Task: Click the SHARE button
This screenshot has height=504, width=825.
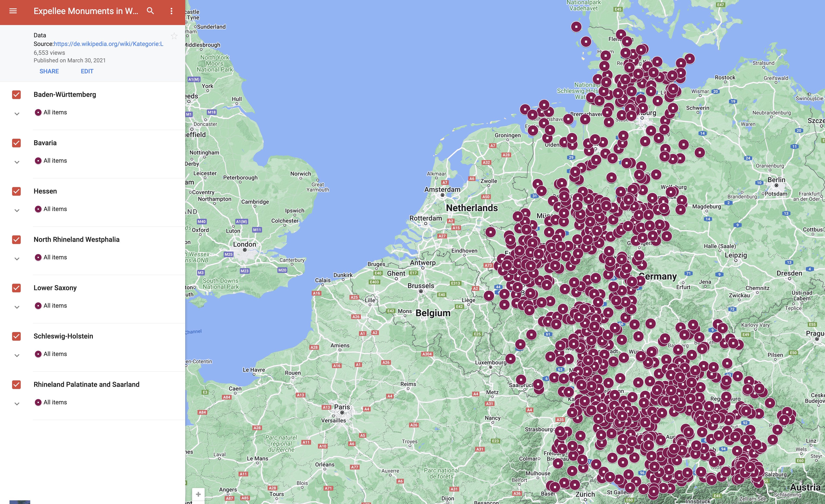Action: (49, 71)
